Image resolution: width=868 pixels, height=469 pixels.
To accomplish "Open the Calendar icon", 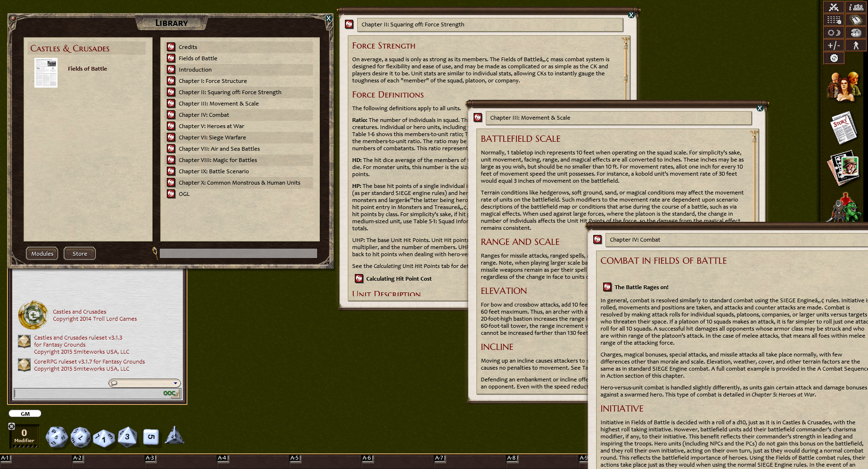I will (856, 20).
